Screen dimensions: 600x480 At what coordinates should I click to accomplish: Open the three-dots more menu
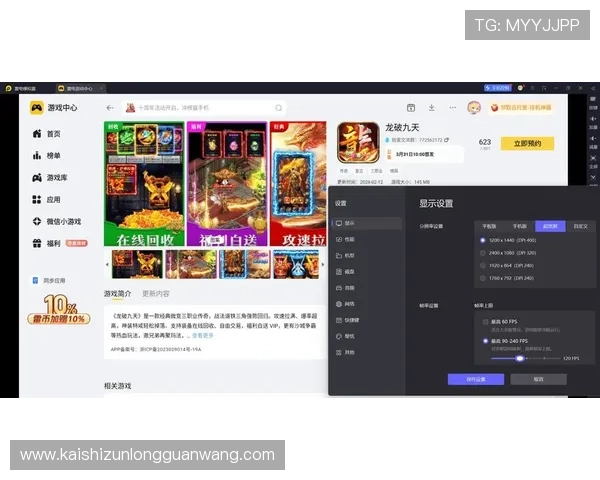point(453,108)
